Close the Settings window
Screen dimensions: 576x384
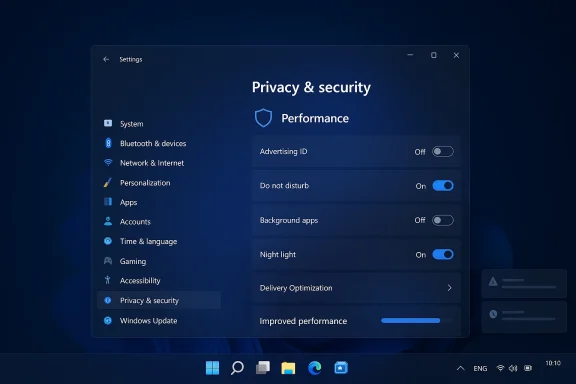456,55
